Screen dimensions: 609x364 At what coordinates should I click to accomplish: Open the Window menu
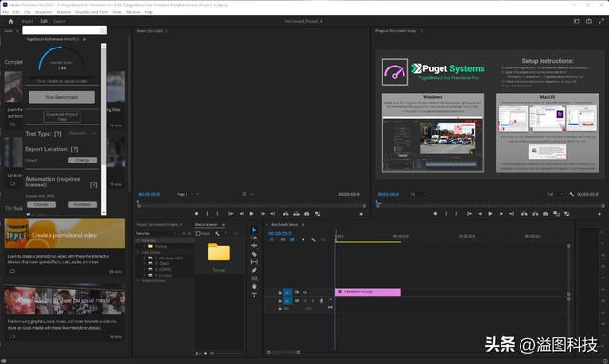(x=133, y=12)
